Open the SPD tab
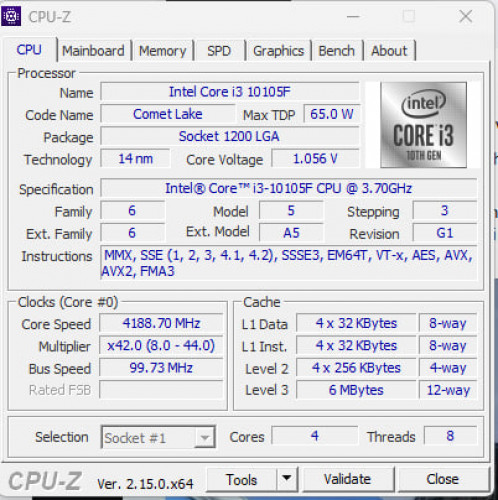 (219, 51)
